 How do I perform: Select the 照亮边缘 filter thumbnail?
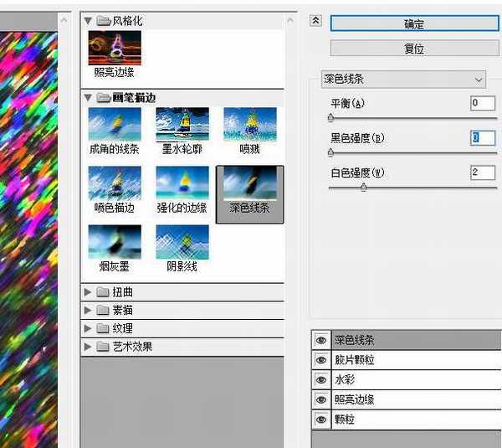(115, 49)
